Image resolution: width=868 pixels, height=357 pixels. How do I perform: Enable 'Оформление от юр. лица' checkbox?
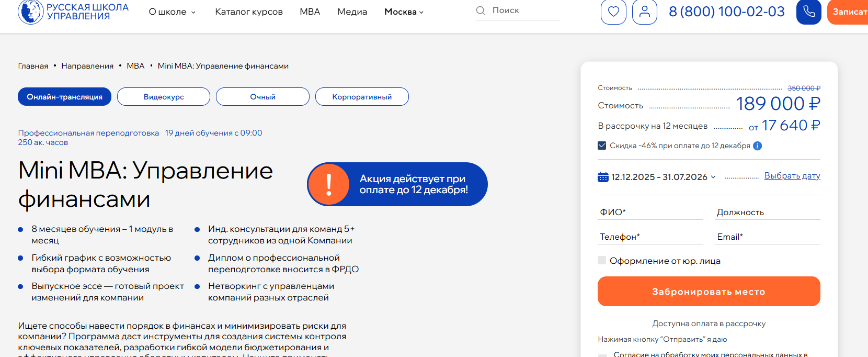click(x=602, y=261)
